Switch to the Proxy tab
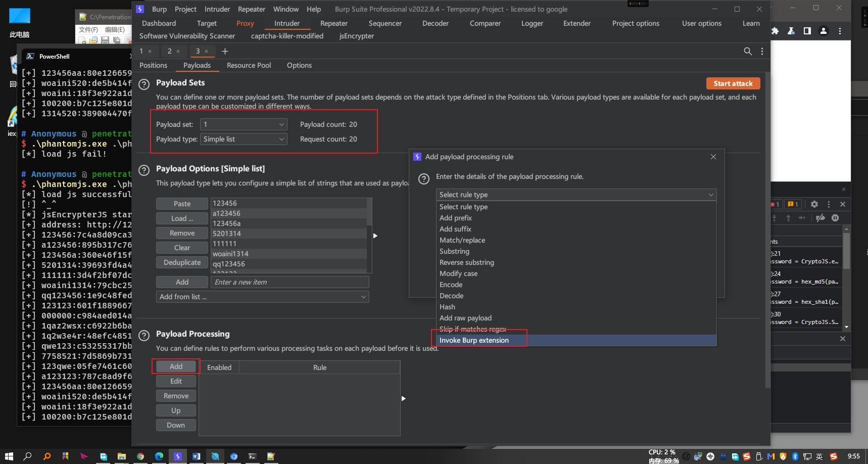868x464 pixels. pyautogui.click(x=245, y=23)
